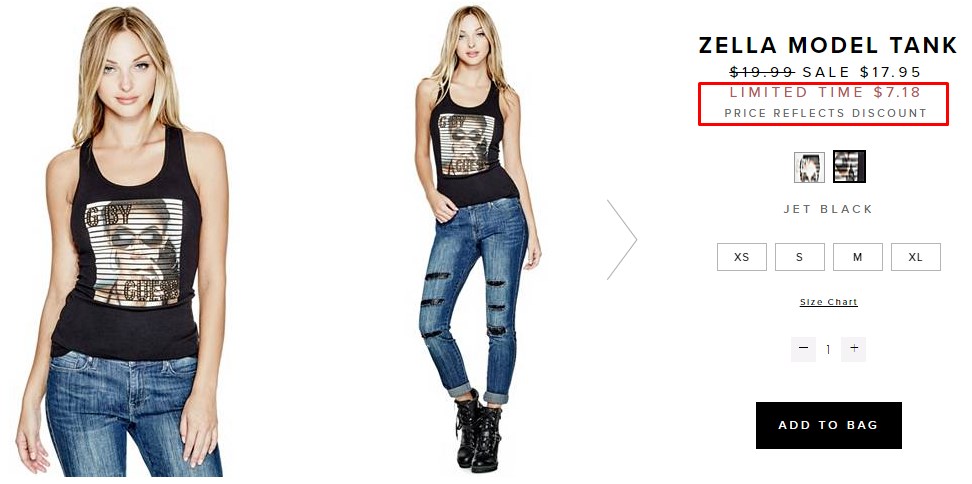Click the ZELLA MODEL TANK title
This screenshot has width=972, height=484.
(828, 45)
